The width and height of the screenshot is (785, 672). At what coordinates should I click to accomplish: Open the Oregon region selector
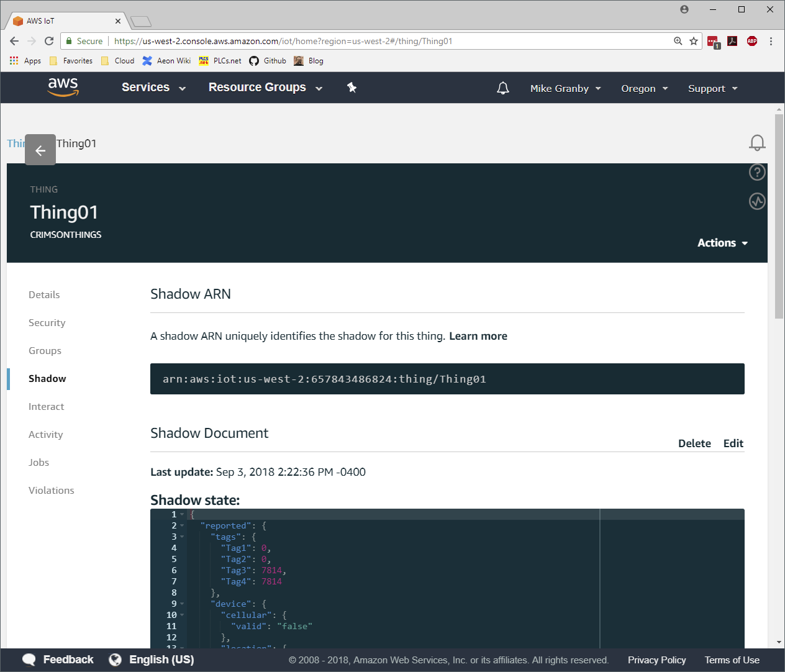(645, 88)
